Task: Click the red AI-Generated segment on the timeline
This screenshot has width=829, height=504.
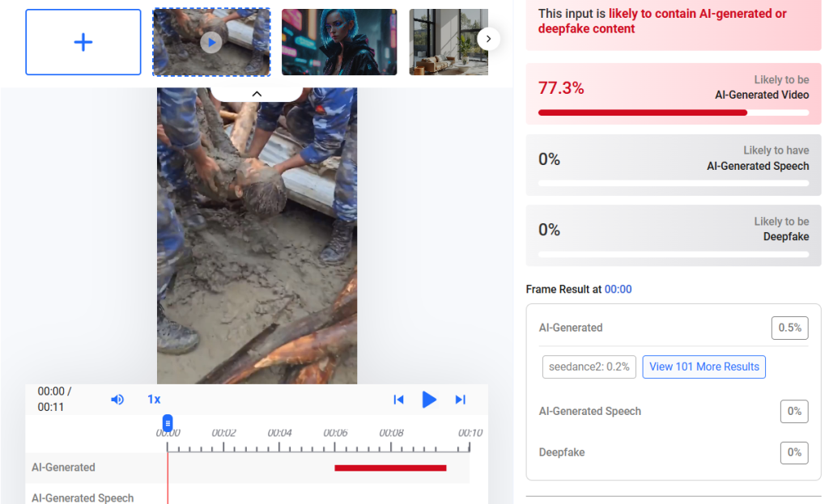Action: click(391, 468)
